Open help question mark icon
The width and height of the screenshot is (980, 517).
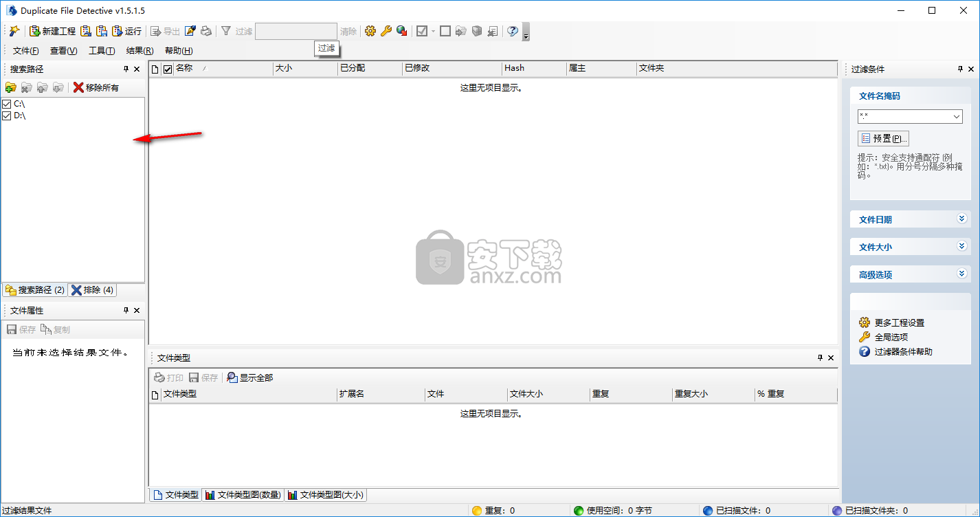point(513,31)
